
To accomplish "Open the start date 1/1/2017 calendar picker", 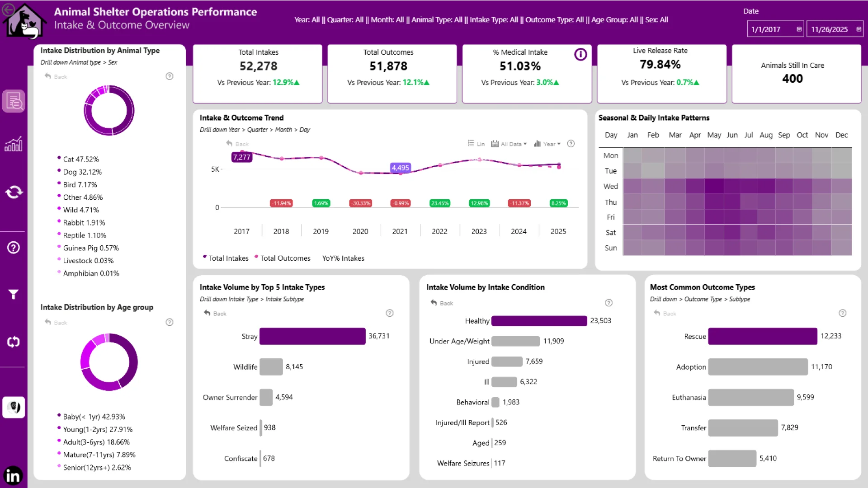I will tap(799, 29).
